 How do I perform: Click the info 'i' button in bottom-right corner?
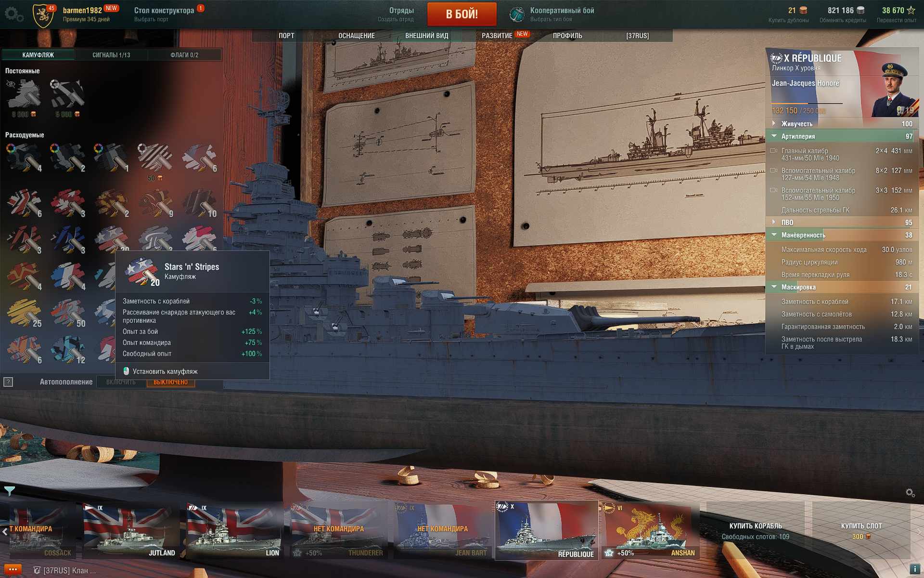[915, 569]
